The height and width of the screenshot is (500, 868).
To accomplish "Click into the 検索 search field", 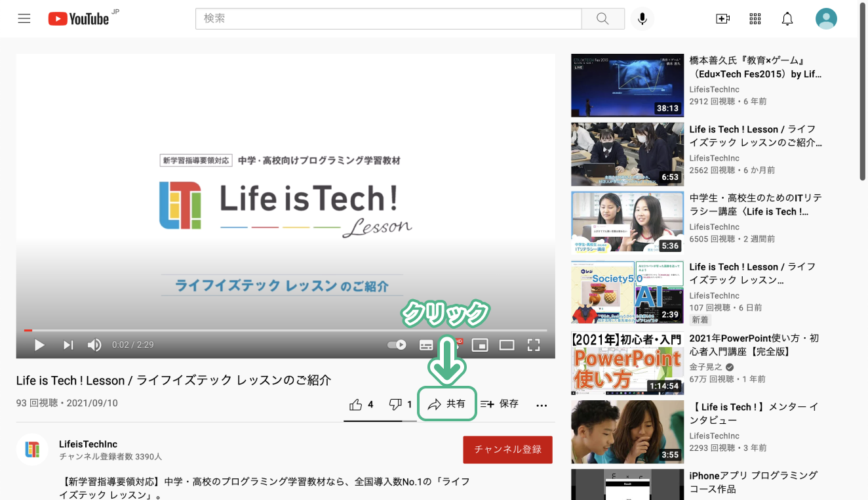I will coord(388,18).
